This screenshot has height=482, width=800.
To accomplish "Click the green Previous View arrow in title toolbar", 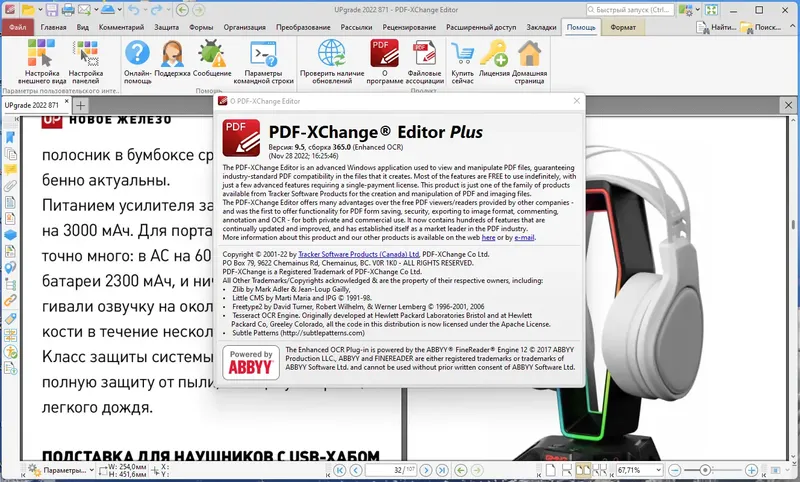I will pos(182,10).
